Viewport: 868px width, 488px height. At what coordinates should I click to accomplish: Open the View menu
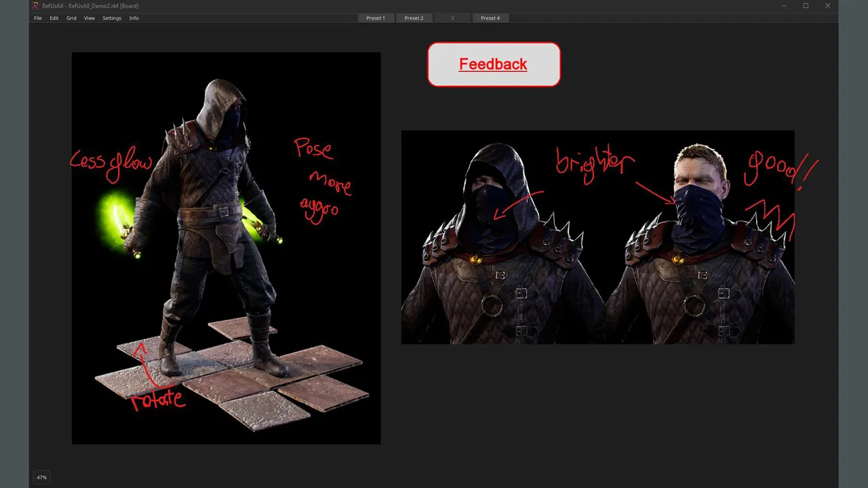click(x=90, y=18)
